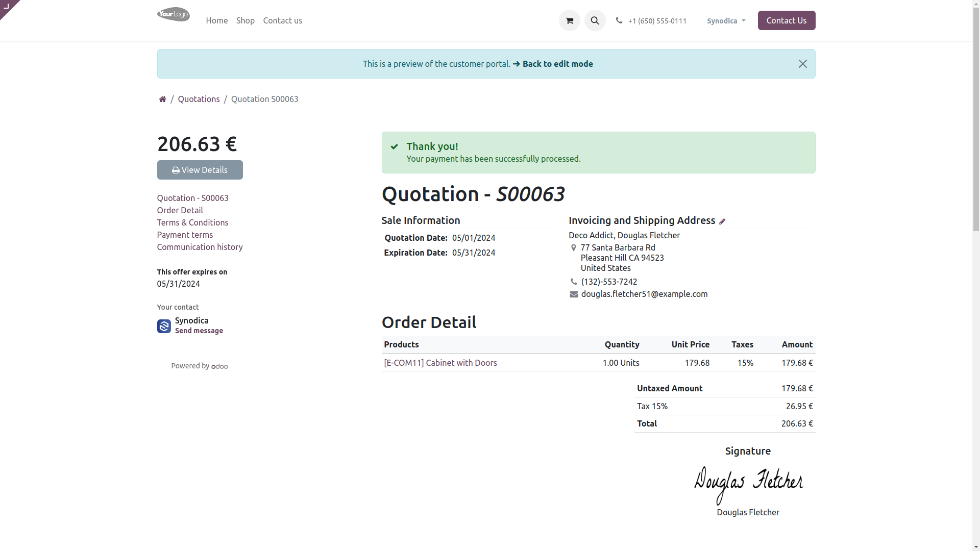The image size is (980, 551).
Task: Click the map marker address icon
Action: pyautogui.click(x=573, y=247)
